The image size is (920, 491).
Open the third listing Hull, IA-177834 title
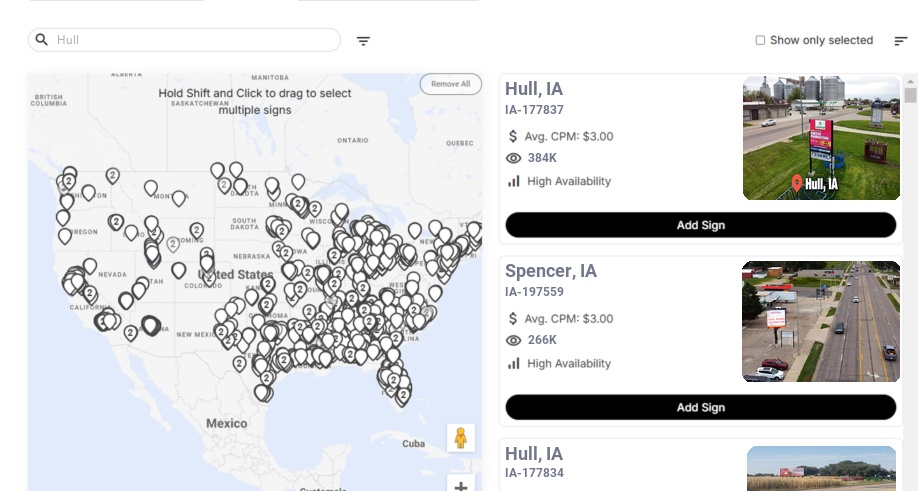click(534, 454)
